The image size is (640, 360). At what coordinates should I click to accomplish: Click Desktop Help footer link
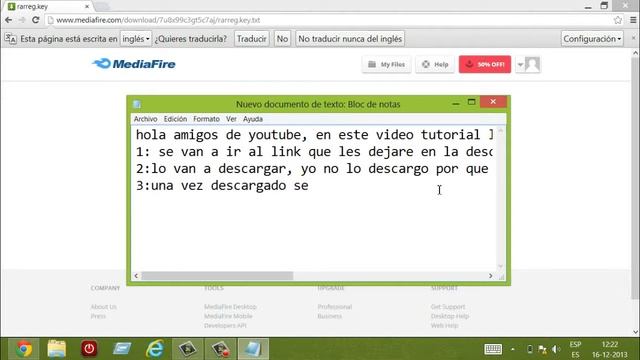pyautogui.click(x=450, y=316)
